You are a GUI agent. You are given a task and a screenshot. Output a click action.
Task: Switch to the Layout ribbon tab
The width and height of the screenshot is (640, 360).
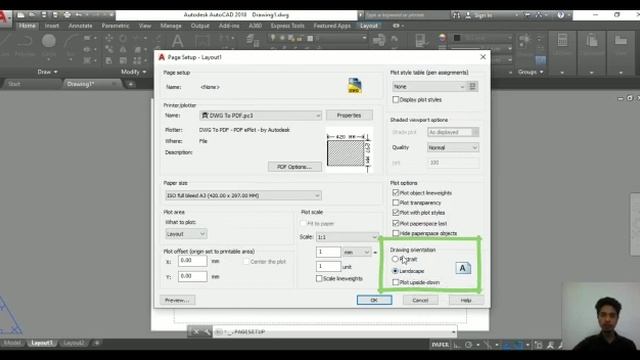(369, 26)
